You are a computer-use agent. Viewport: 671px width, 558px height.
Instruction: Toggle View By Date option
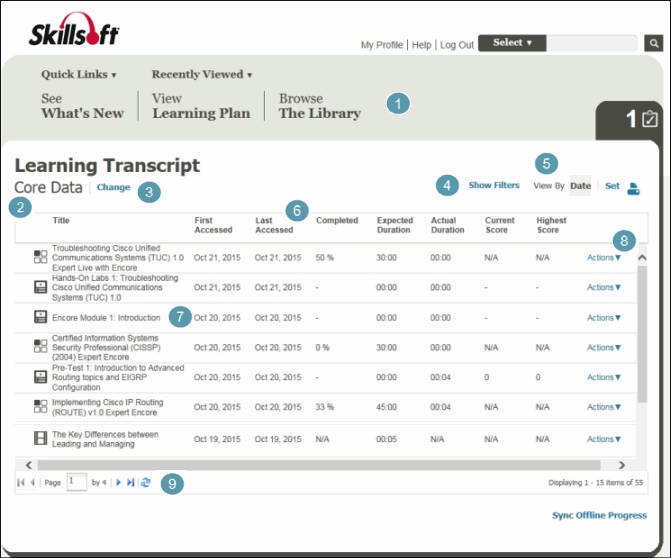[580, 185]
